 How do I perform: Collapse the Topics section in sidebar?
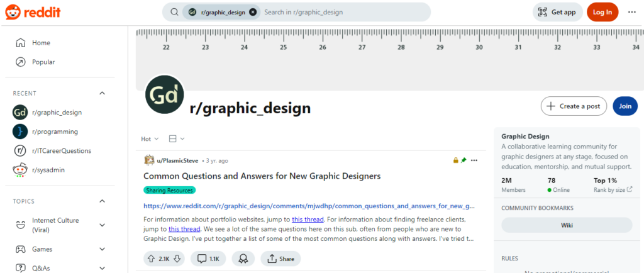(103, 201)
